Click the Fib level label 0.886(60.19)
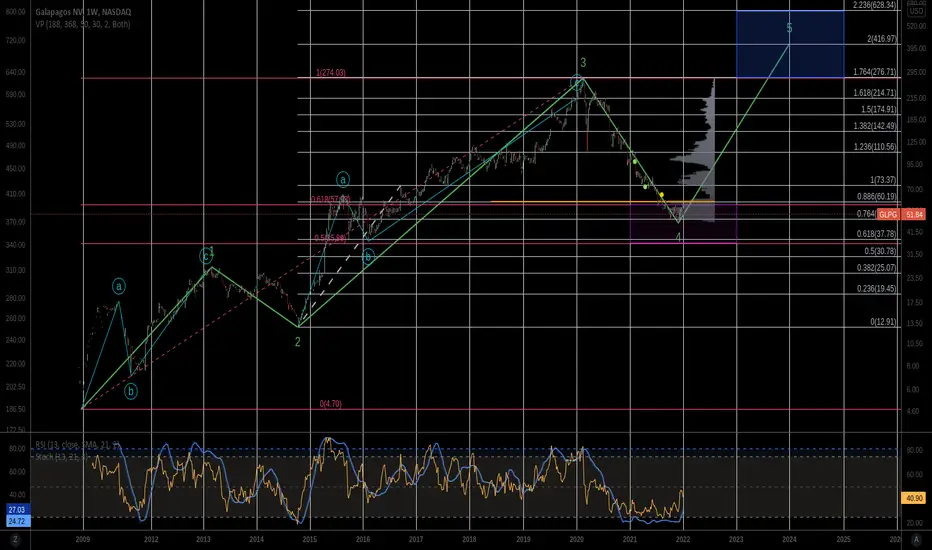Screen dimensions: 932x550 pyautogui.click(x=877, y=196)
